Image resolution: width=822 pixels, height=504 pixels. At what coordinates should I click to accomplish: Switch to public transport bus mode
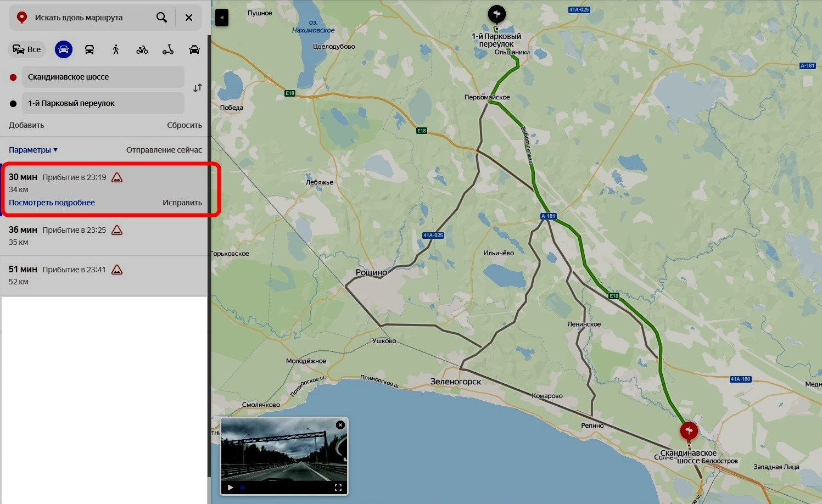(x=90, y=49)
